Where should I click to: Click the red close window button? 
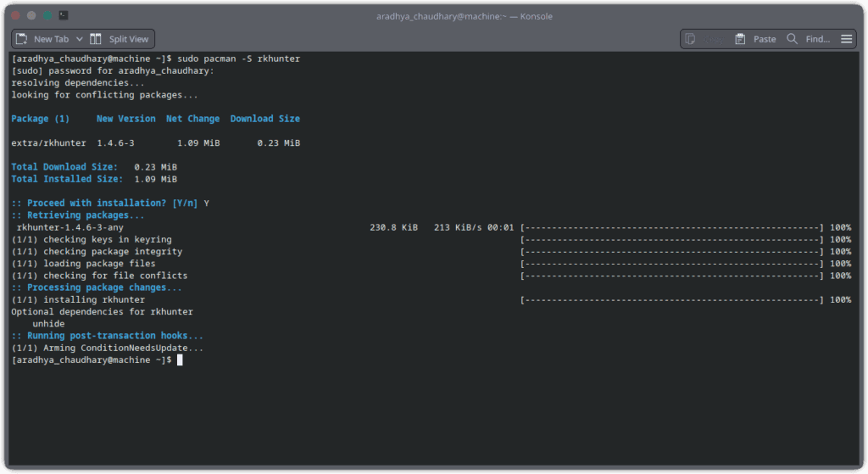(x=15, y=15)
